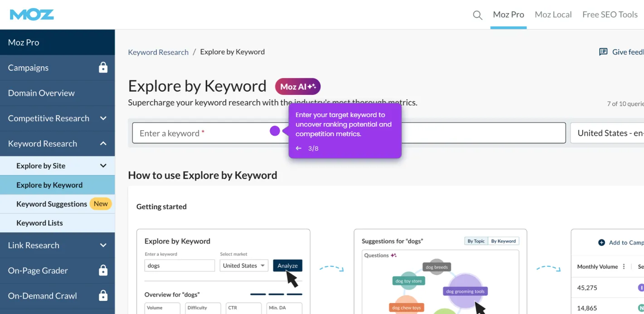Screen dimensions: 644x314
Task: Click the dog chew toys bubble
Action: click(407, 308)
